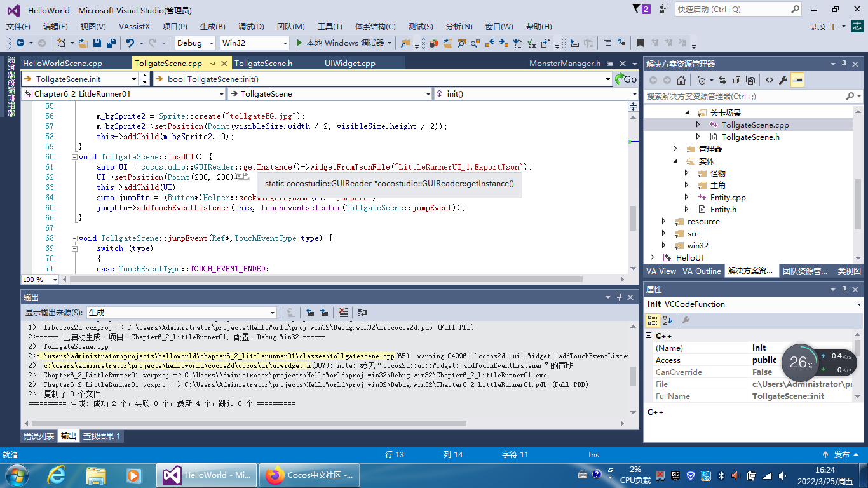
Task: Click the pending changes filter clock icon
Action: (x=702, y=81)
